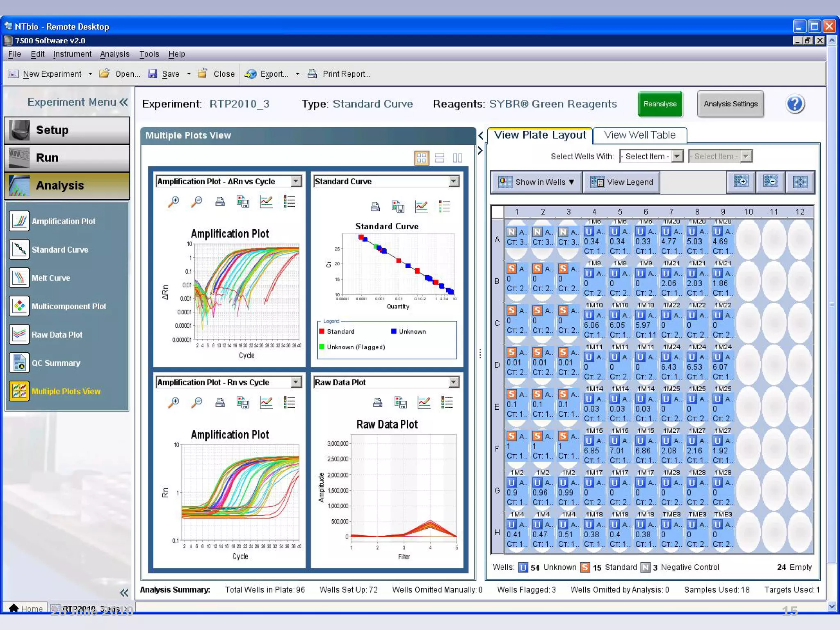The image size is (840, 630).
Task: Click the Open toolbar button
Action: pyautogui.click(x=120, y=74)
